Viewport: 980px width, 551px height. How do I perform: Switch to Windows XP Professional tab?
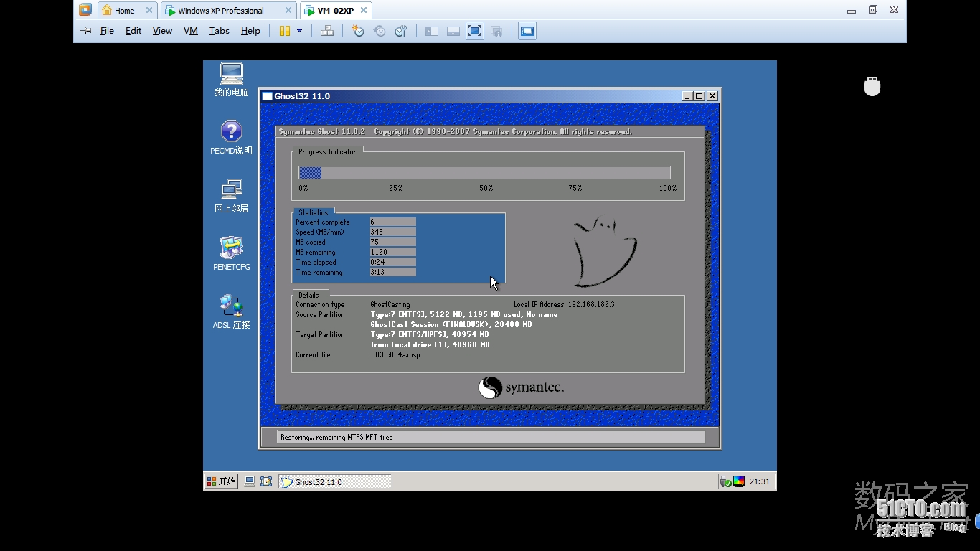(221, 11)
